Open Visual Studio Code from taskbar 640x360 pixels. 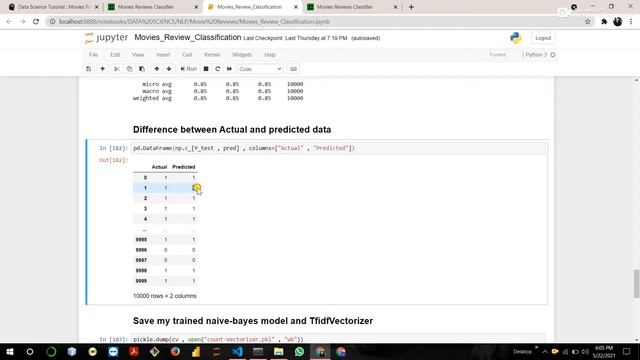pos(237,351)
